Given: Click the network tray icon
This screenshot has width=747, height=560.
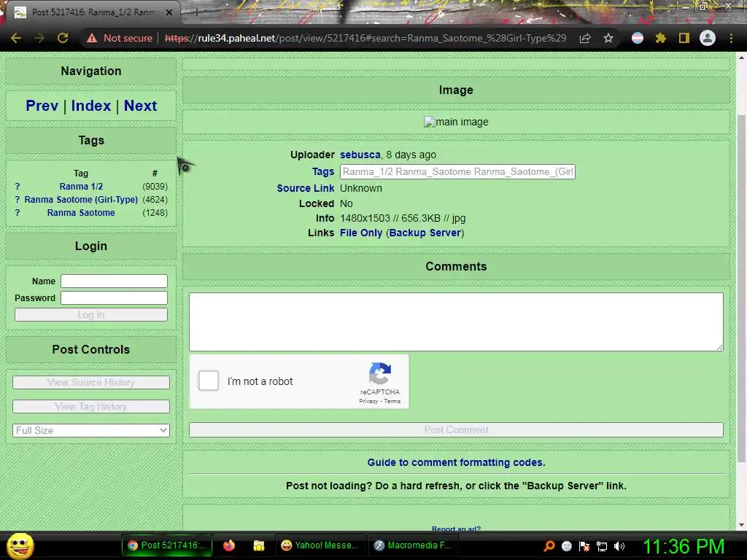Looking at the screenshot, I should coord(602,546).
